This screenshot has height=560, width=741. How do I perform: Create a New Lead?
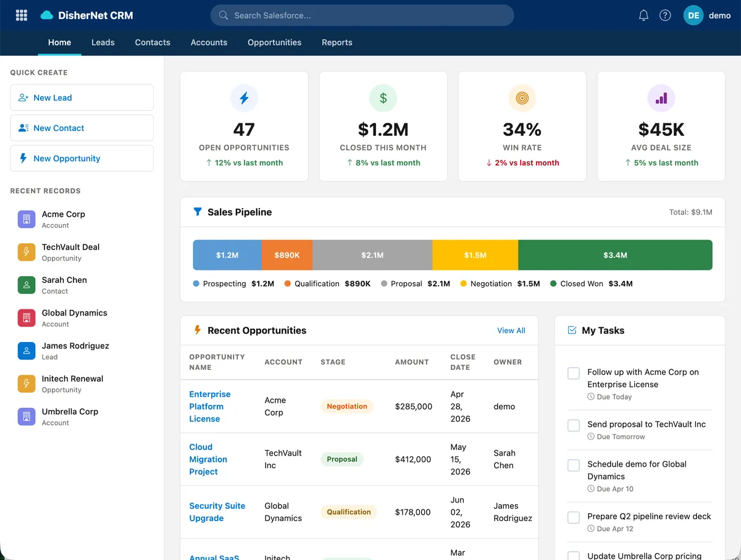(82, 98)
